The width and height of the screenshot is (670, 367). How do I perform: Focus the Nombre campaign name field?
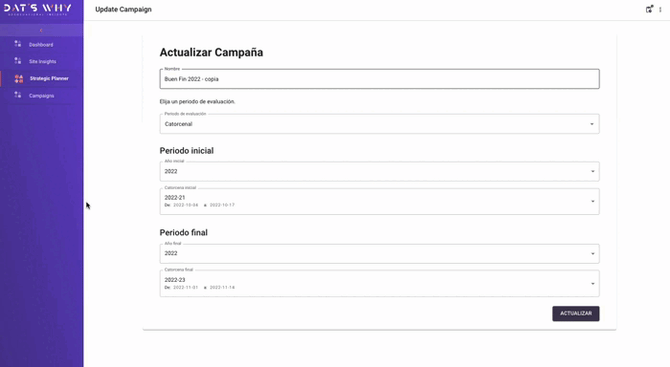tap(379, 79)
